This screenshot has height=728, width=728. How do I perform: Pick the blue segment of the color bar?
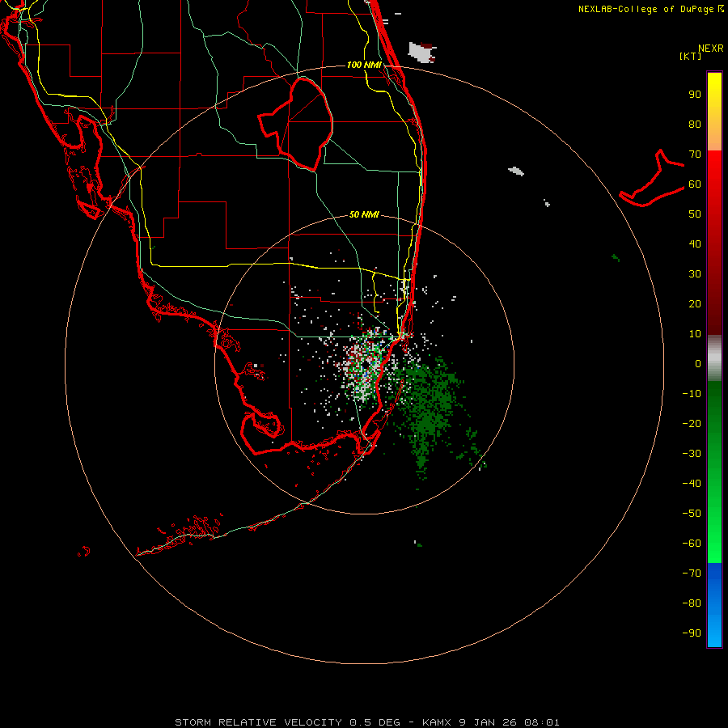(x=714, y=605)
